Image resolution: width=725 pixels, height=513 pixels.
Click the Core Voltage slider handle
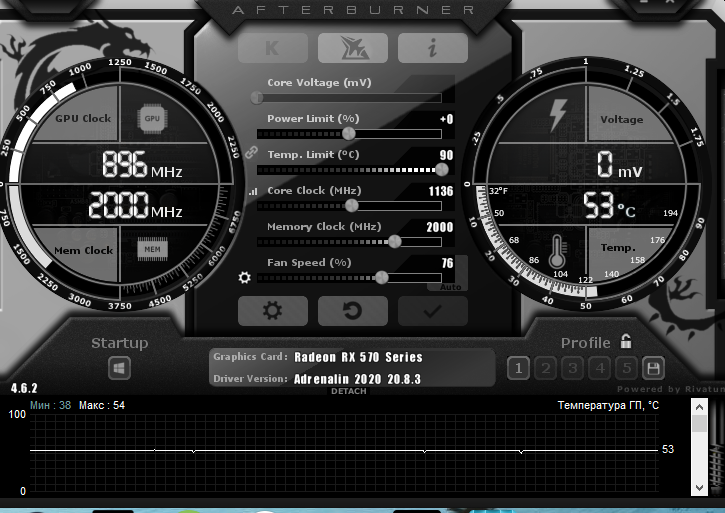coord(257,98)
